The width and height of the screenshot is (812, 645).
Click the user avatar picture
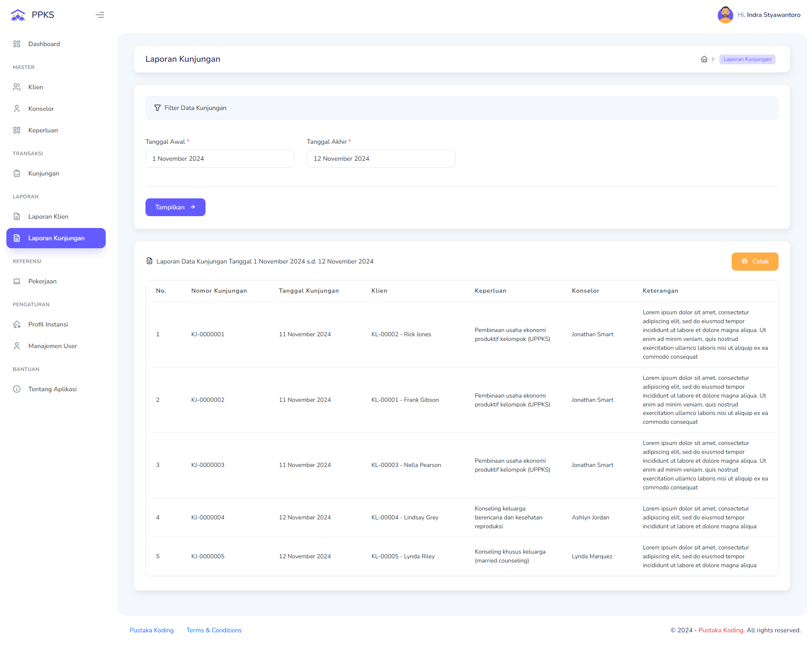[725, 15]
